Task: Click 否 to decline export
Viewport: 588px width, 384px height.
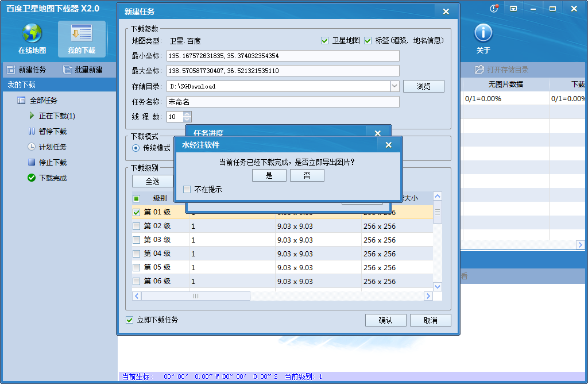Action: 307,175
